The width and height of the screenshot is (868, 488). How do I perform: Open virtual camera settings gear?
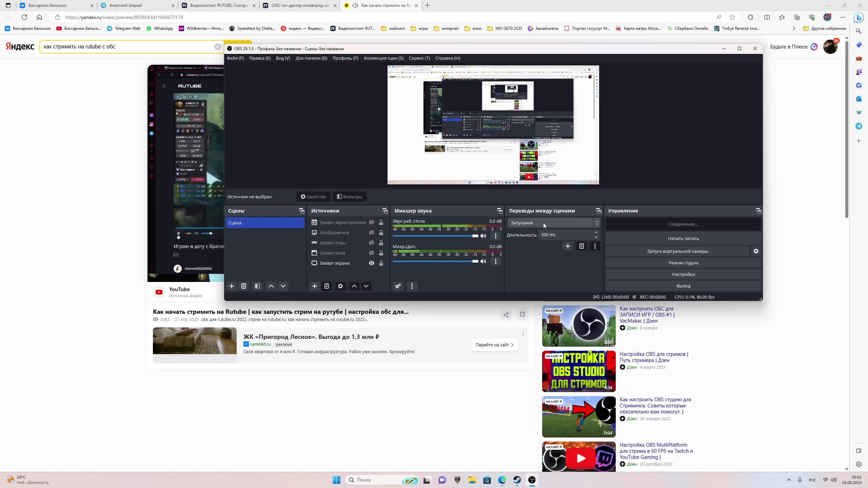click(756, 251)
